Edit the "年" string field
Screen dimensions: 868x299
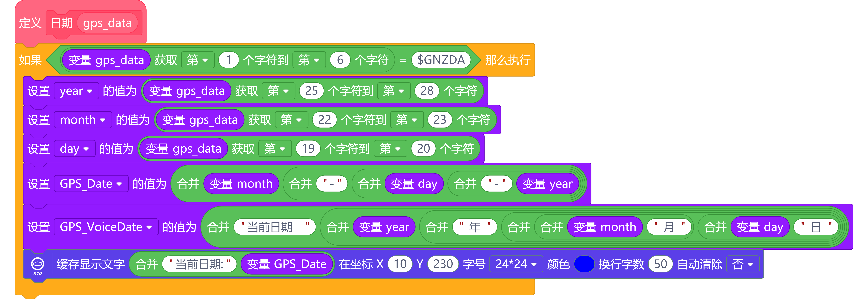pyautogui.click(x=474, y=227)
